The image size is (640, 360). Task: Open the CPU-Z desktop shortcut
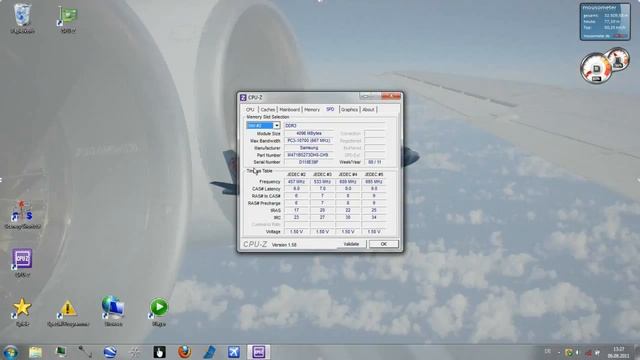[22, 263]
